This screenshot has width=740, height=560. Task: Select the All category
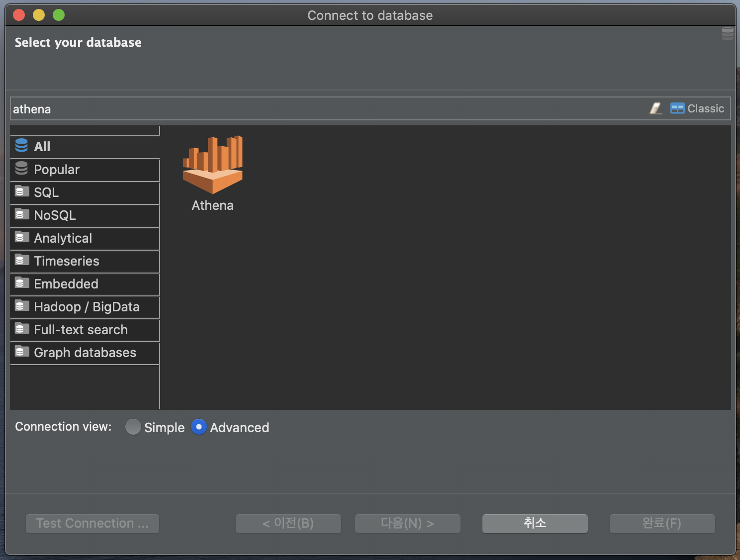85,147
